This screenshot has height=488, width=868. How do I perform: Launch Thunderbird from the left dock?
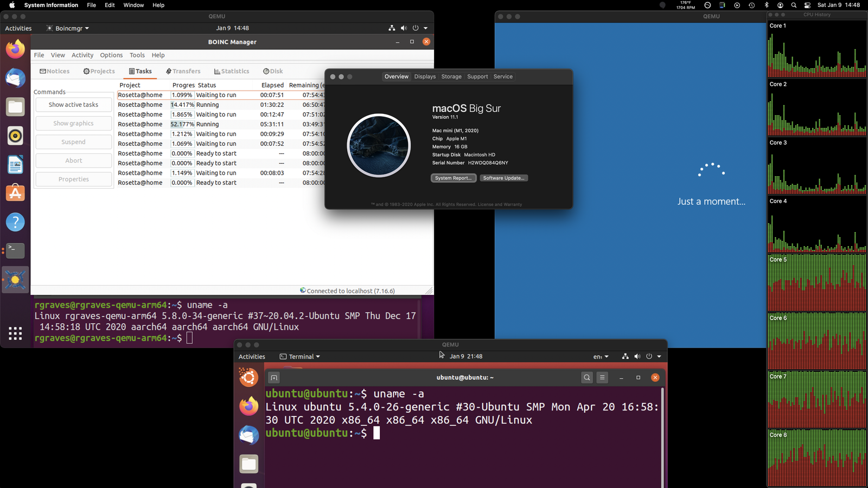click(x=15, y=78)
